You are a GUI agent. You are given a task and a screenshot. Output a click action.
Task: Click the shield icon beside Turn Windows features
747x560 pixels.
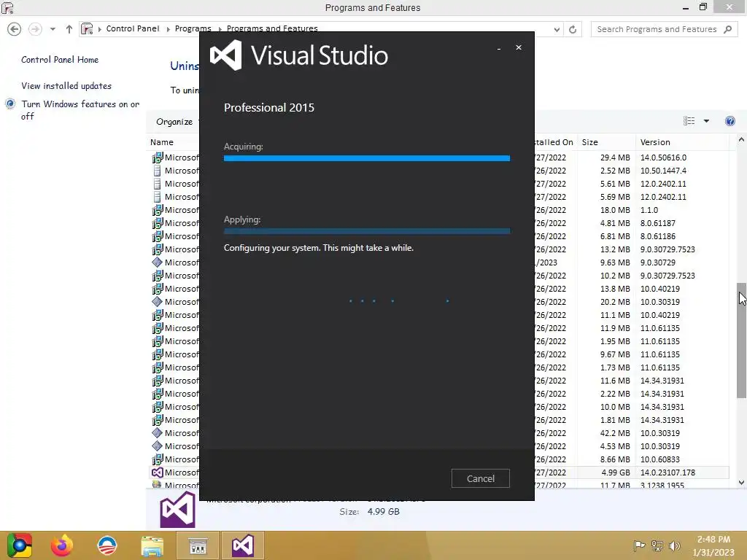(10, 104)
